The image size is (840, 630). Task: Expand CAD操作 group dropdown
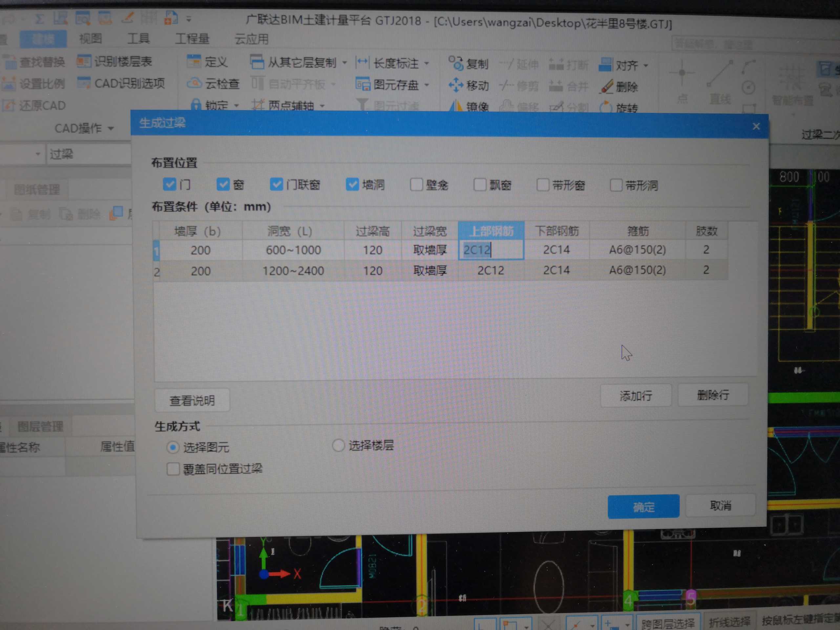tap(111, 128)
